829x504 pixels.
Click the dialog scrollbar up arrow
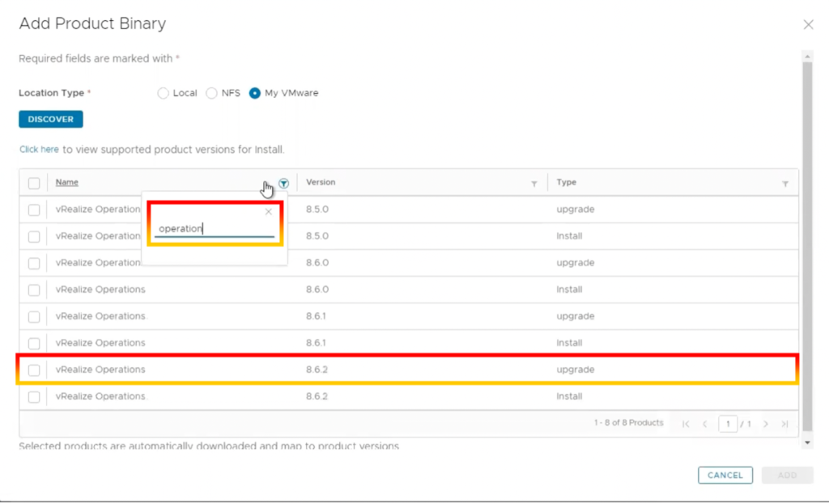click(x=807, y=57)
